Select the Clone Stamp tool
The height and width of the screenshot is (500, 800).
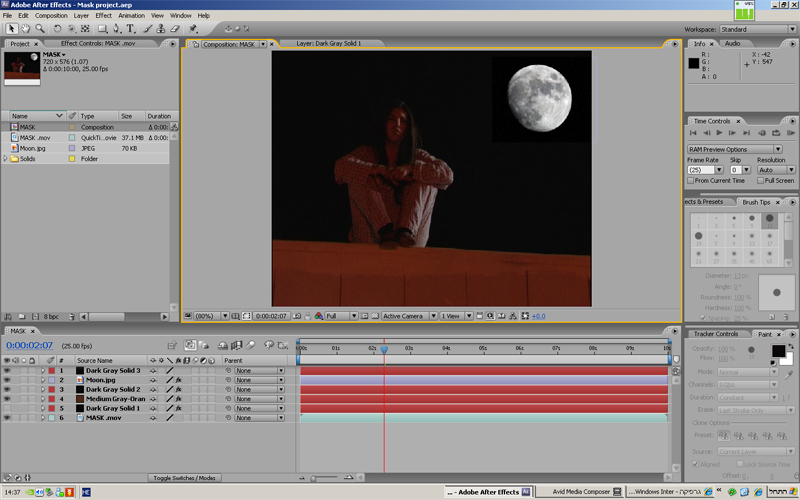(x=160, y=29)
